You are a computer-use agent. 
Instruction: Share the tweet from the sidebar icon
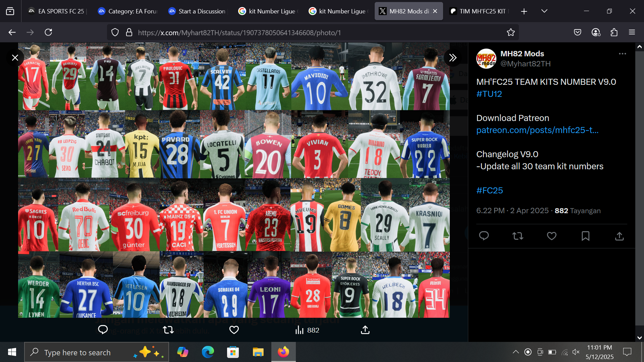pos(619,236)
